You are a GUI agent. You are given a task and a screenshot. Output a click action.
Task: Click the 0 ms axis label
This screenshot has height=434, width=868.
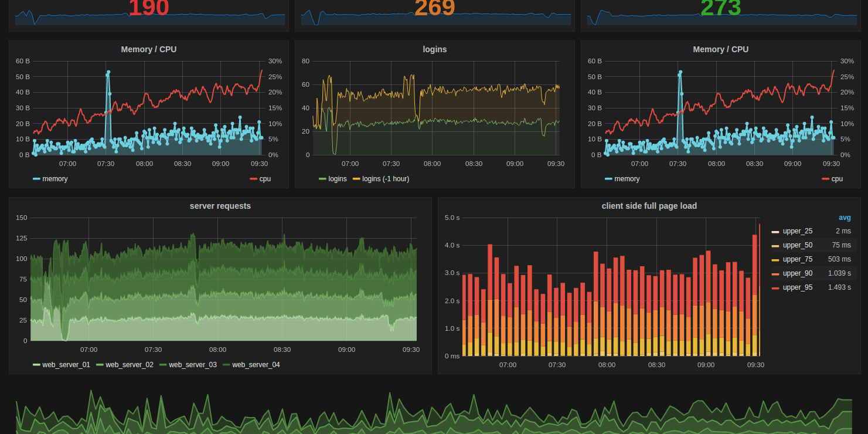coord(452,356)
